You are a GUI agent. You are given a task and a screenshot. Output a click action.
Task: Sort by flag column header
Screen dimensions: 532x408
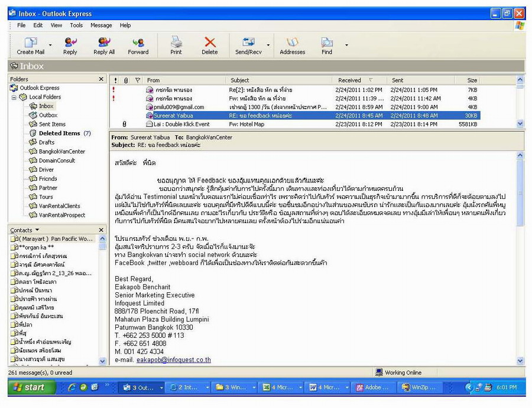[x=137, y=80]
